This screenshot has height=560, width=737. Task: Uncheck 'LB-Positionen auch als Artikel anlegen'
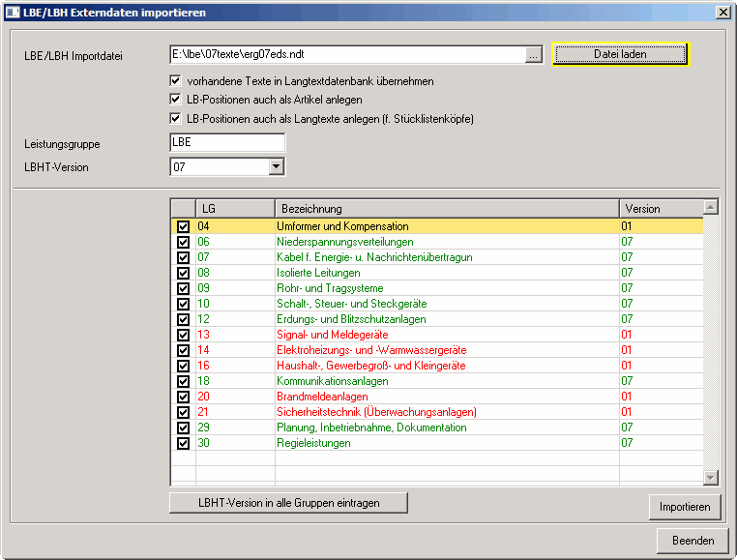pyautogui.click(x=176, y=100)
